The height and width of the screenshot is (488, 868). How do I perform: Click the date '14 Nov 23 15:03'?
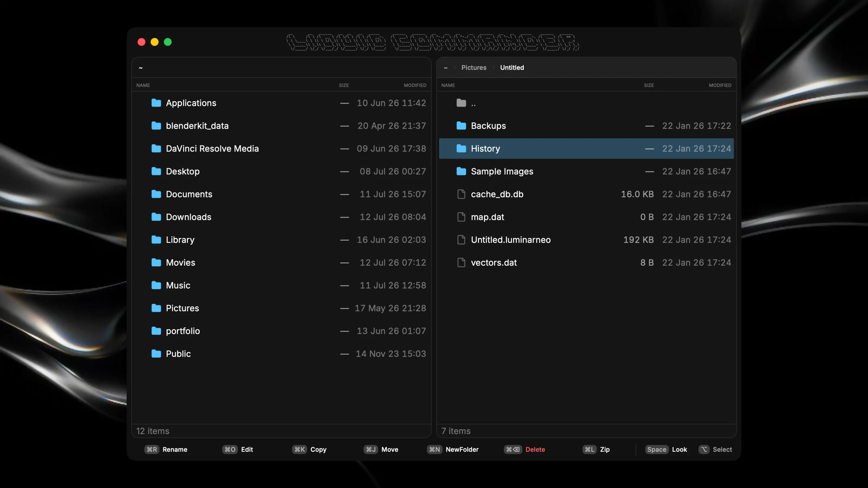pos(391,354)
